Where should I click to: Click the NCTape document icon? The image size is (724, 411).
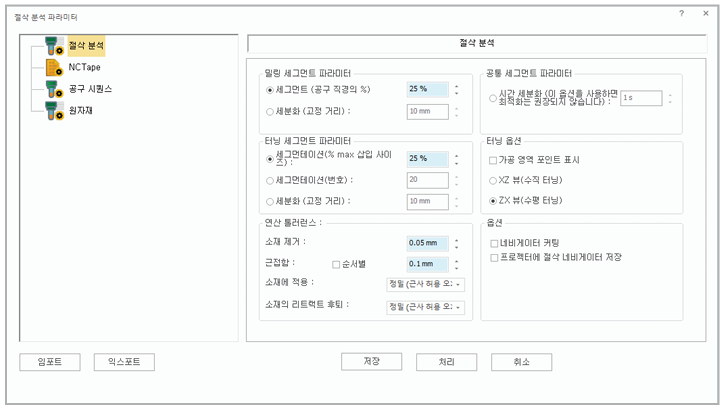pos(54,67)
